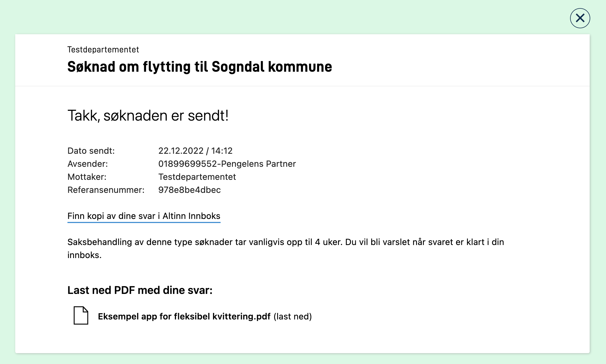Screen dimensions: 606x364
Task: Click the Søknad om flytting title
Action: click(x=200, y=67)
